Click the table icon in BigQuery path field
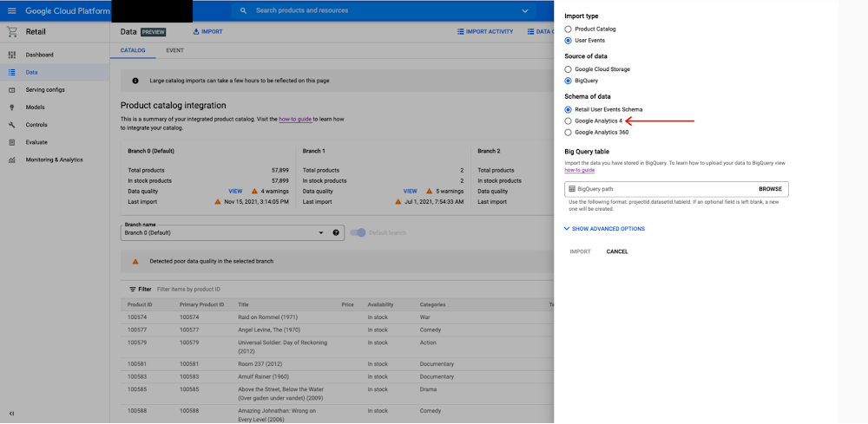Screen dimensions: 868x424 point(571,189)
